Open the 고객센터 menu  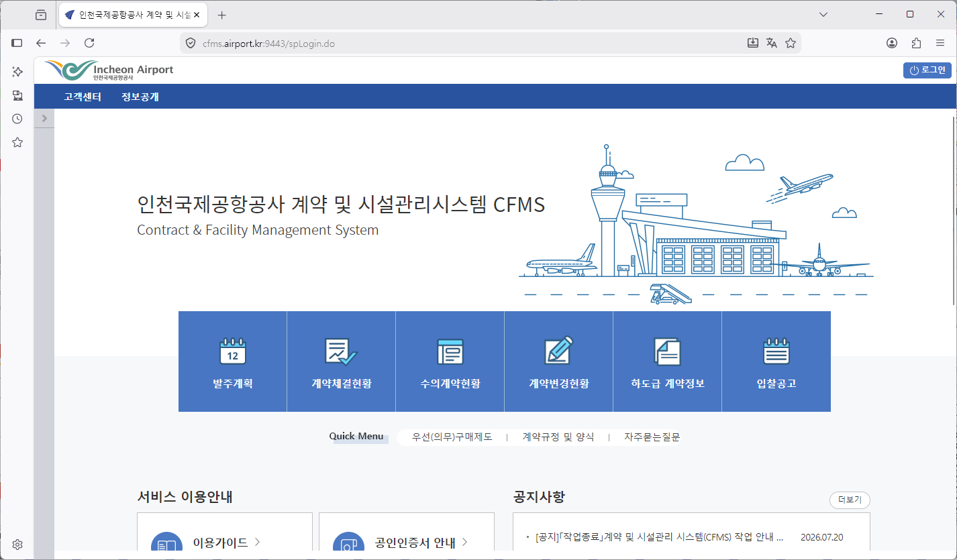click(x=83, y=97)
